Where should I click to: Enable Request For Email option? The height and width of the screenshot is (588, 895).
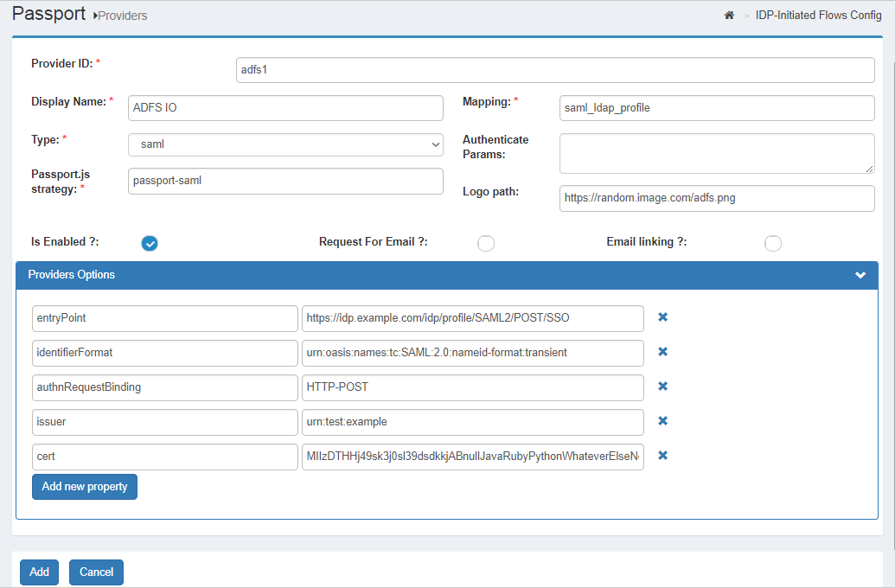tap(486, 243)
